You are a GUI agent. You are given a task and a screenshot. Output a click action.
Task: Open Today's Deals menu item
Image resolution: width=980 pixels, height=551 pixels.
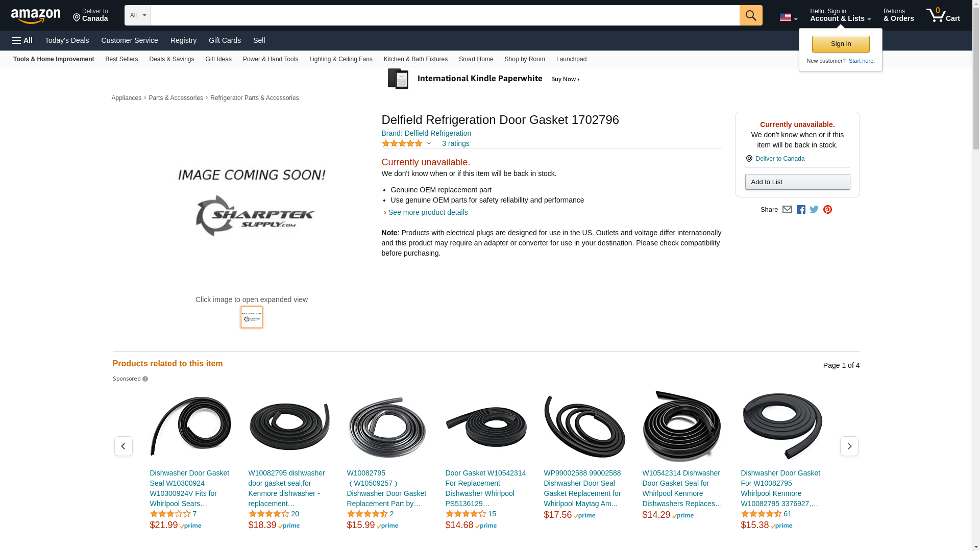(x=67, y=40)
